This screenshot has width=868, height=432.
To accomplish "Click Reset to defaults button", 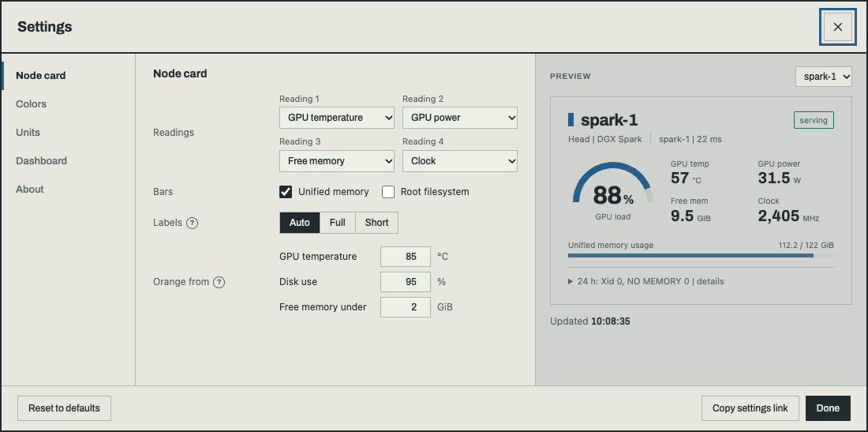I will 64,408.
